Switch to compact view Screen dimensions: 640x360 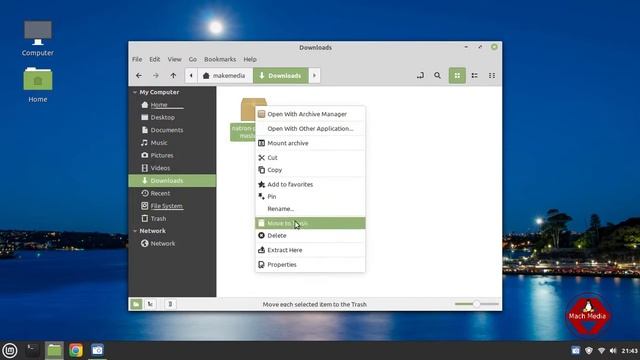(492, 76)
